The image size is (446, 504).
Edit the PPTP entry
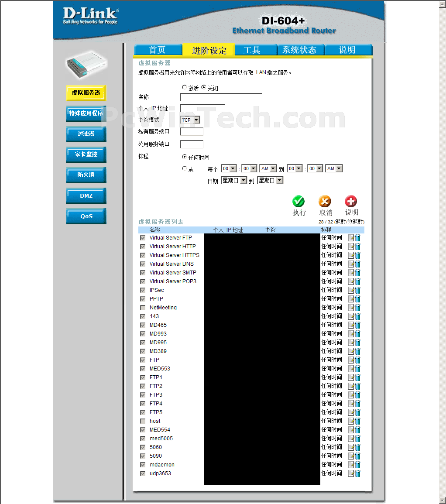coord(351,299)
